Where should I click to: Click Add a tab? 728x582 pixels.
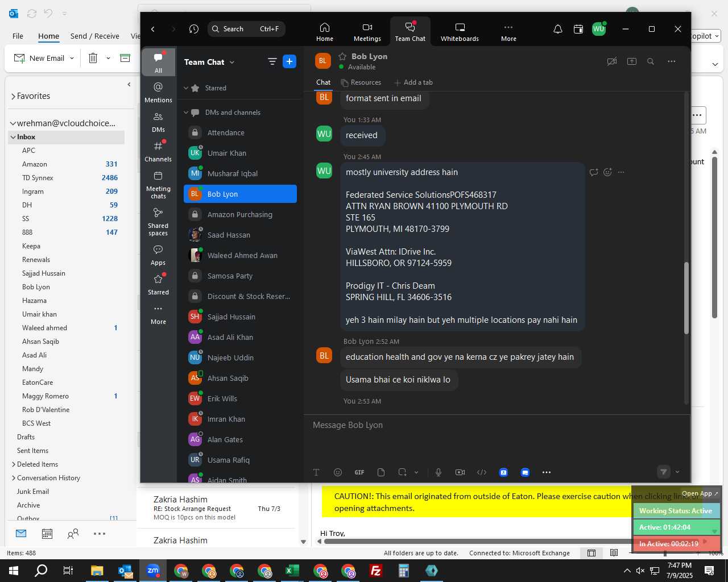pos(413,82)
